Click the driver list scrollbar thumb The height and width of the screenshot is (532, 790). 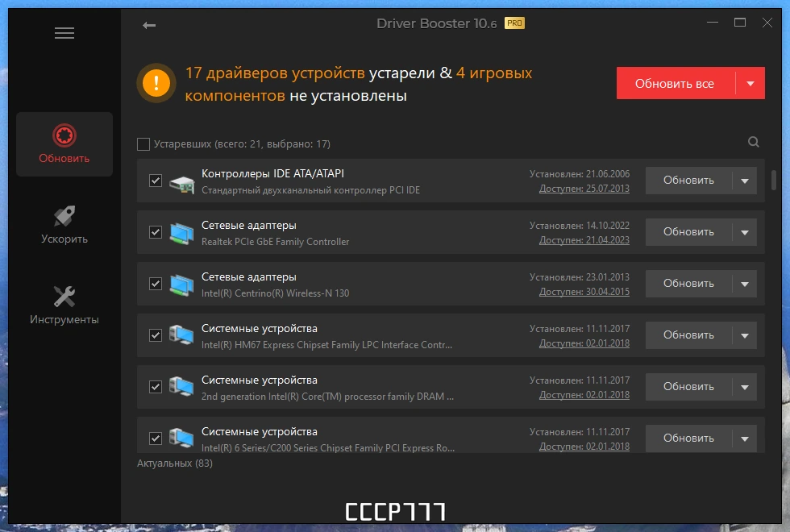coord(774,181)
